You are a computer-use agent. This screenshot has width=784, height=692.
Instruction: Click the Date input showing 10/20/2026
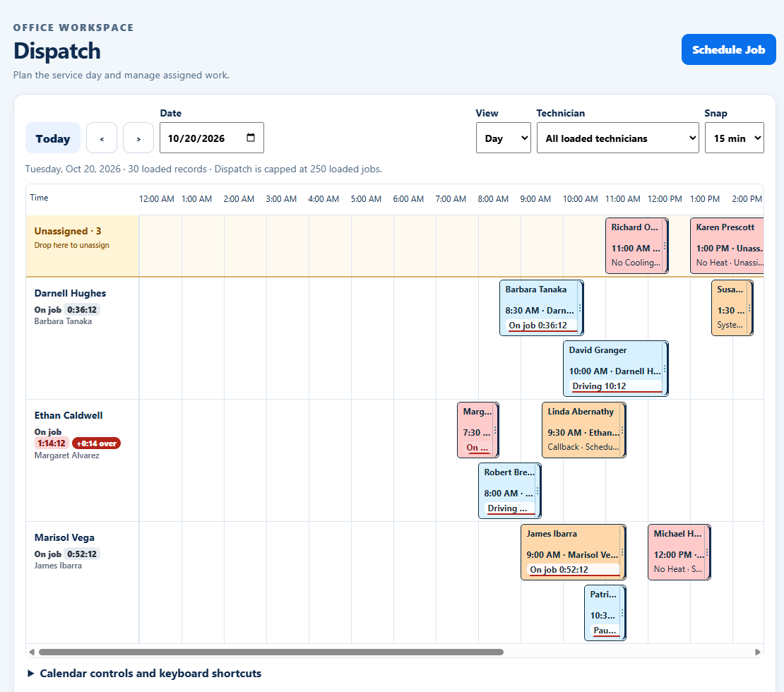211,138
